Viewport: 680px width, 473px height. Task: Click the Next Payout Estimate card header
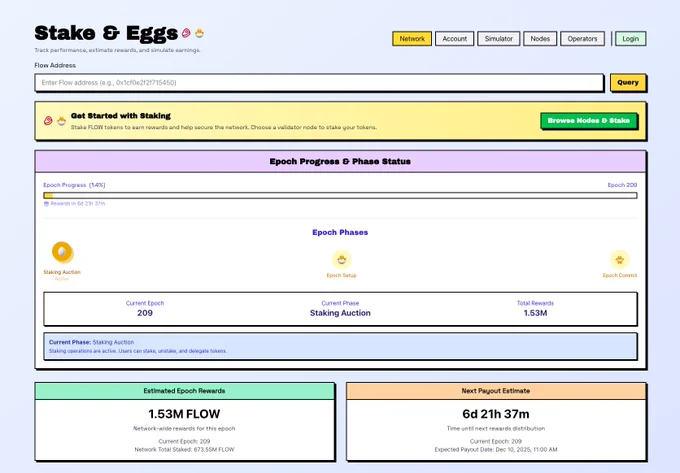pyautogui.click(x=496, y=391)
